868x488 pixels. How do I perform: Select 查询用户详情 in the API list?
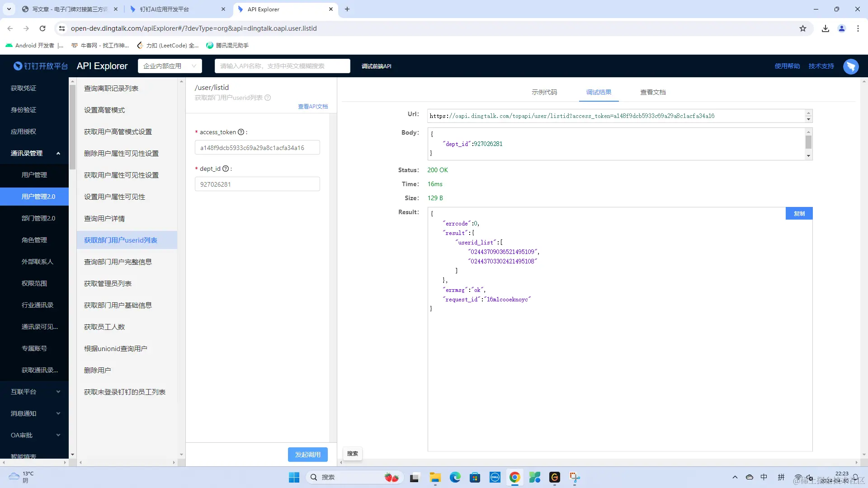tap(104, 218)
